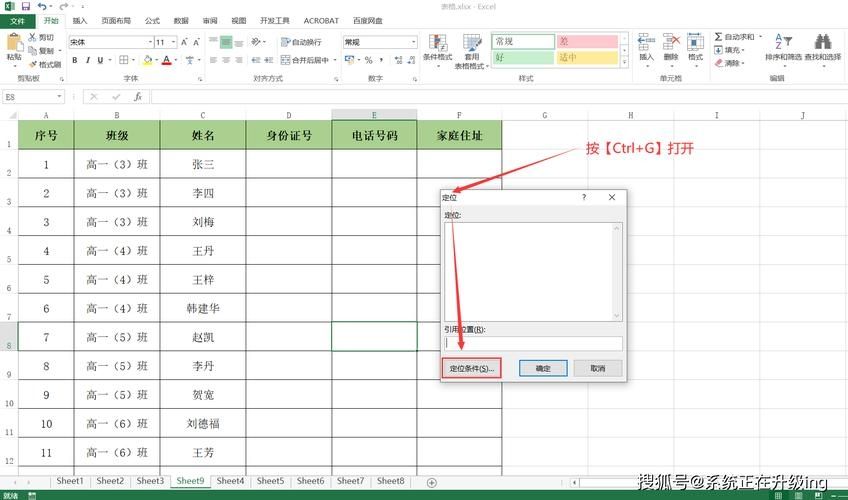Open the 文件 (File) tab
This screenshot has height=500, width=848.
pyautogui.click(x=17, y=21)
